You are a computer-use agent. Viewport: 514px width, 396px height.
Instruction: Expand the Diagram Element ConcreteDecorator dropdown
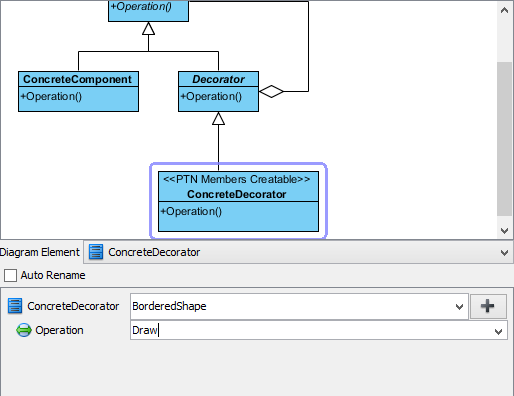click(504, 253)
